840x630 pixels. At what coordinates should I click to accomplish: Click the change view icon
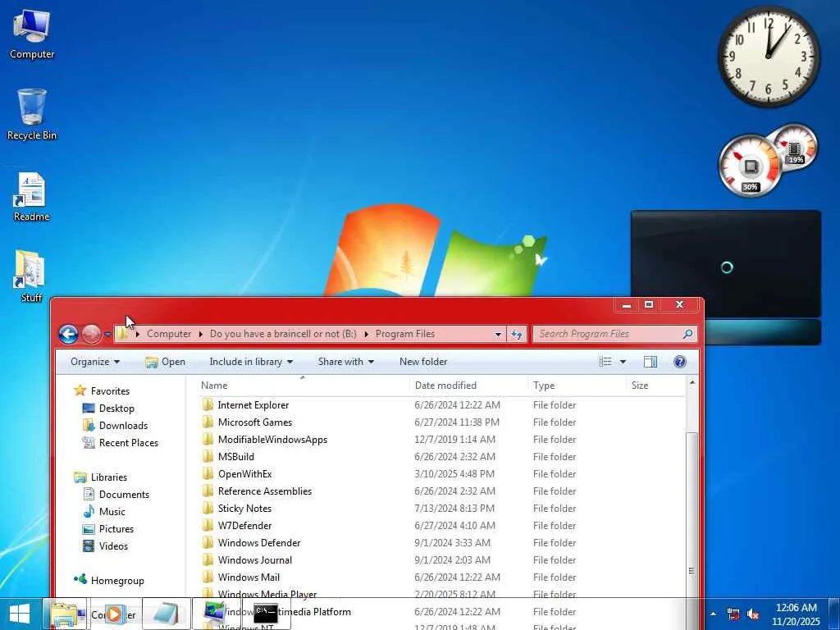(x=605, y=362)
